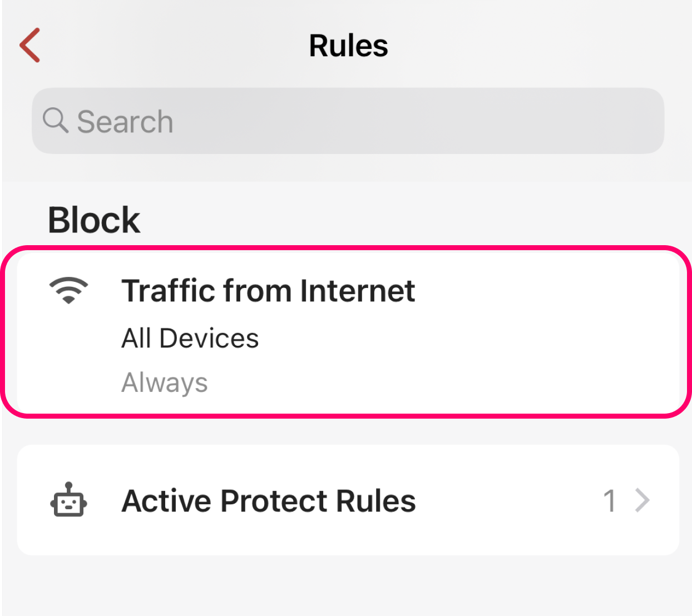Tap the red back arrow
Image resolution: width=692 pixels, height=616 pixels.
pos(30,45)
